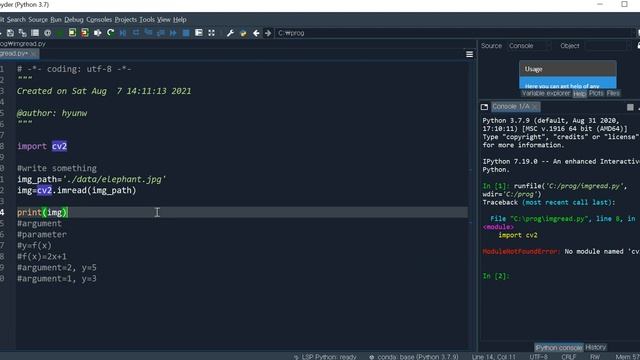Close the Console 1/A tab
640x360 pixels.
[535, 107]
